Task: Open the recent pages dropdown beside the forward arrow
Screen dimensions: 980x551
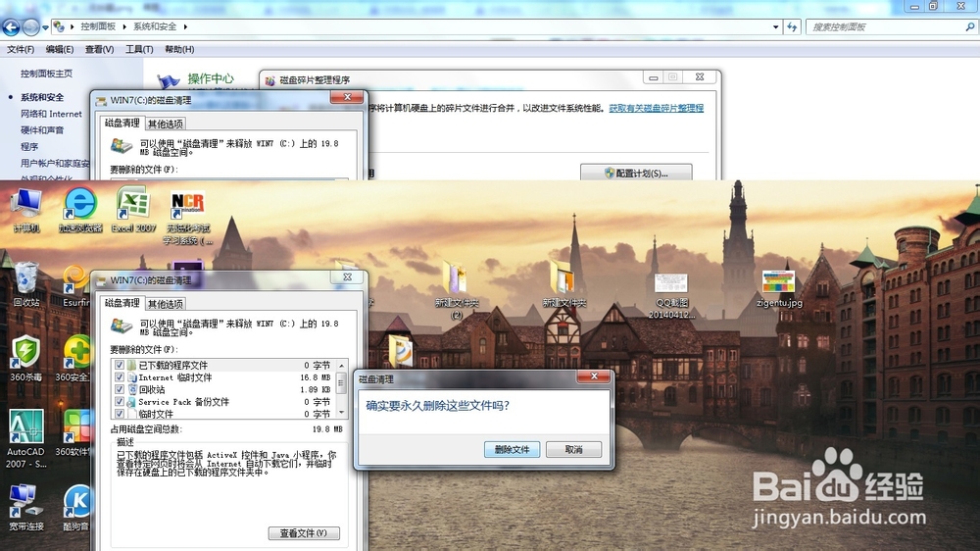Action: coord(45,27)
